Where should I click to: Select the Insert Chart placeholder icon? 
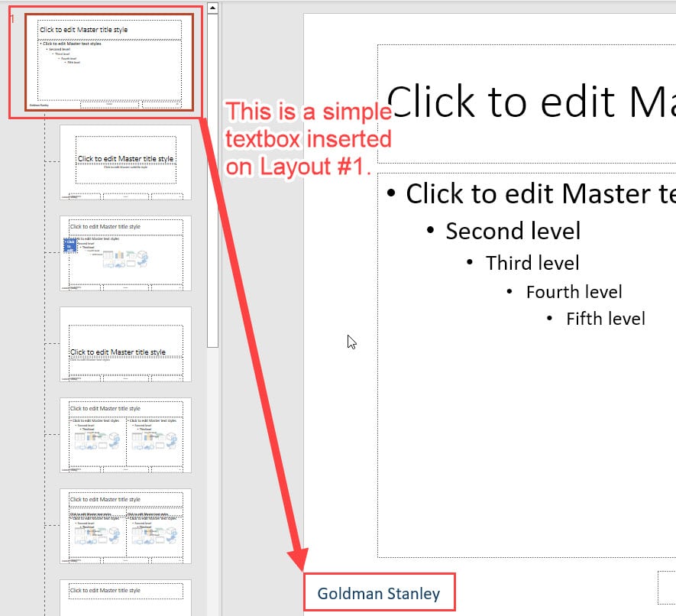[x=118, y=255]
